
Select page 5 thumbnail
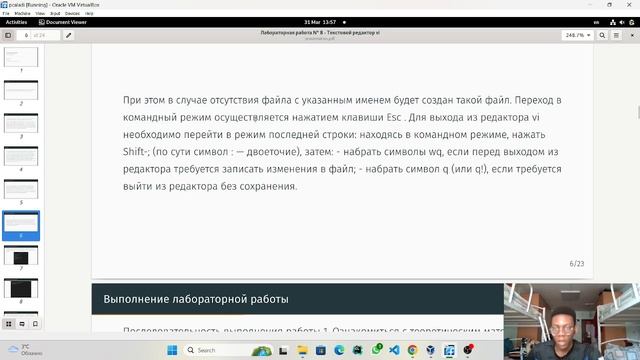(21, 189)
